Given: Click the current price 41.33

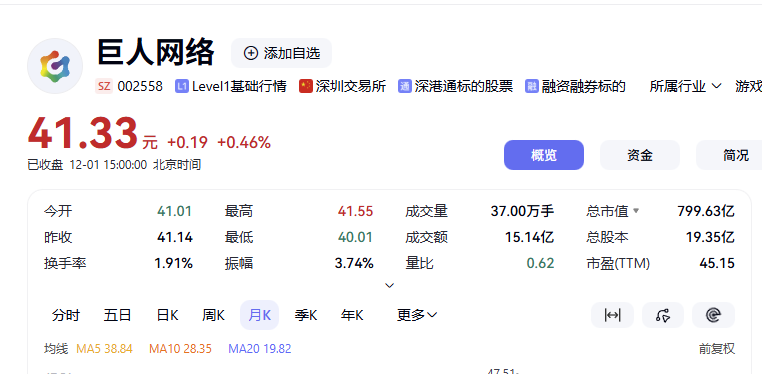Looking at the screenshot, I should pyautogui.click(x=83, y=134).
